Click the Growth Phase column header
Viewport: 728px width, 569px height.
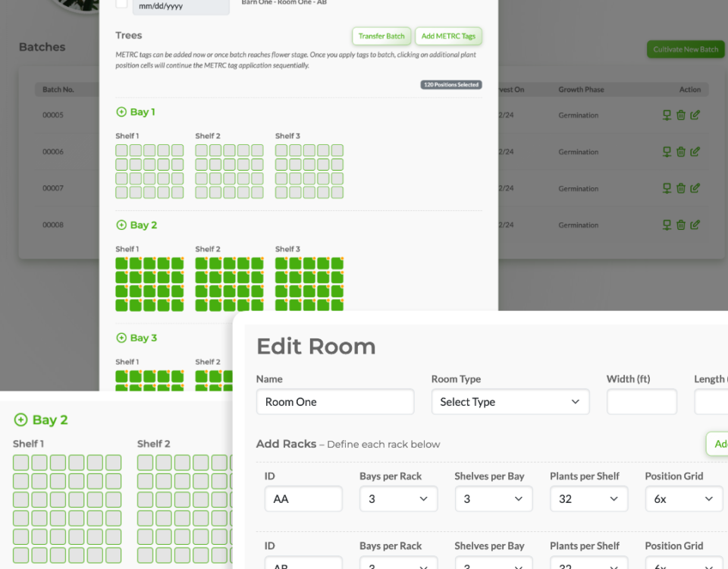(x=581, y=90)
